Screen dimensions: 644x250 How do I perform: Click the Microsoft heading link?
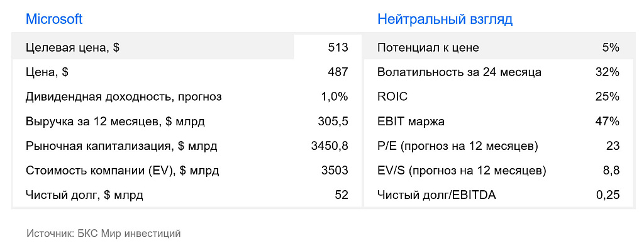click(x=54, y=19)
